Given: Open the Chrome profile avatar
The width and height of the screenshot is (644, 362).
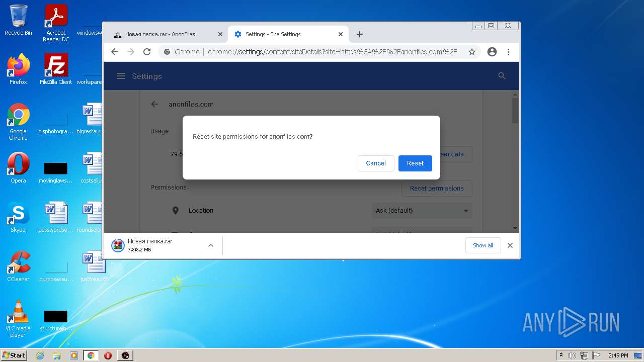Looking at the screenshot, I should point(492,52).
